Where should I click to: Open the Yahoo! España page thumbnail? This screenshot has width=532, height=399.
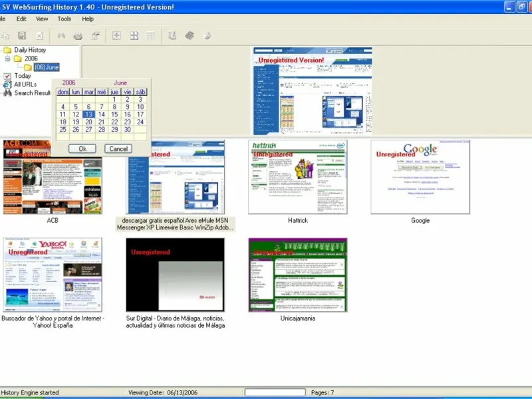click(53, 275)
